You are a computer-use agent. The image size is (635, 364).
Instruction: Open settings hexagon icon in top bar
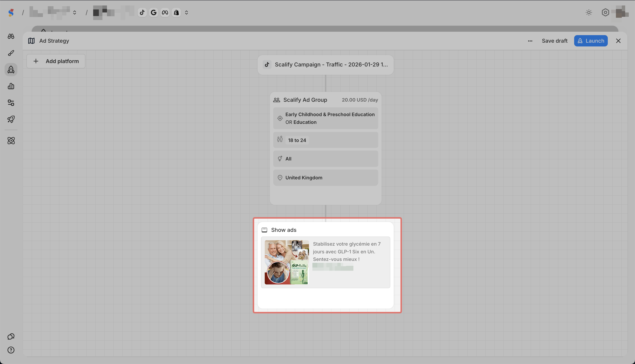(605, 12)
